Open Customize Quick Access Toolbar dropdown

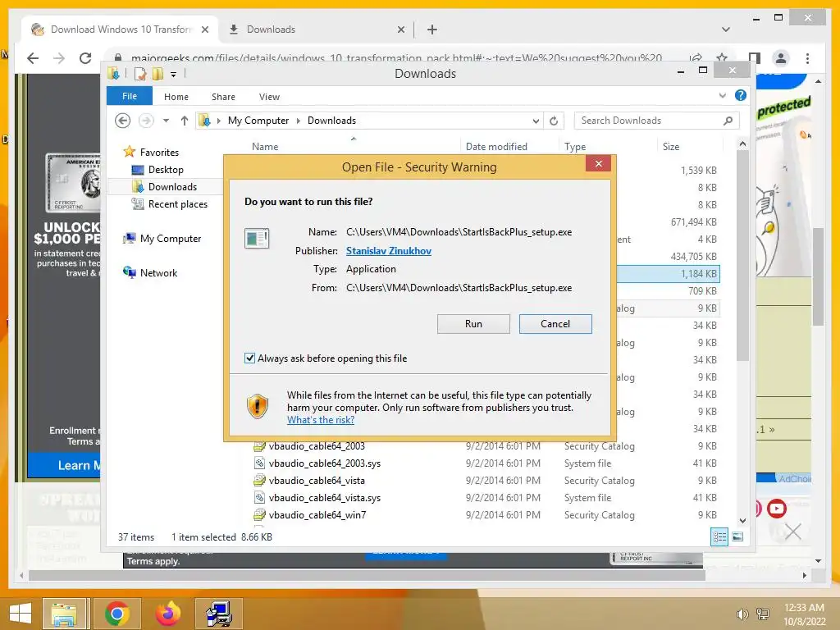[173, 74]
